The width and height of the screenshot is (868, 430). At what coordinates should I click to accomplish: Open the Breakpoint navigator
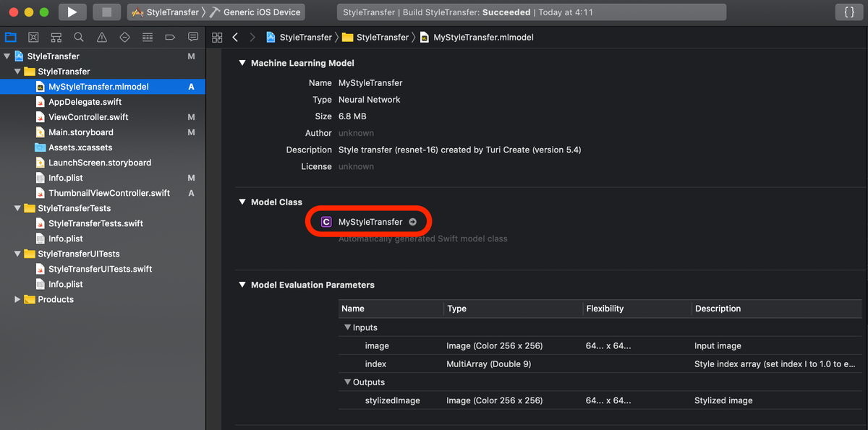pyautogui.click(x=170, y=37)
